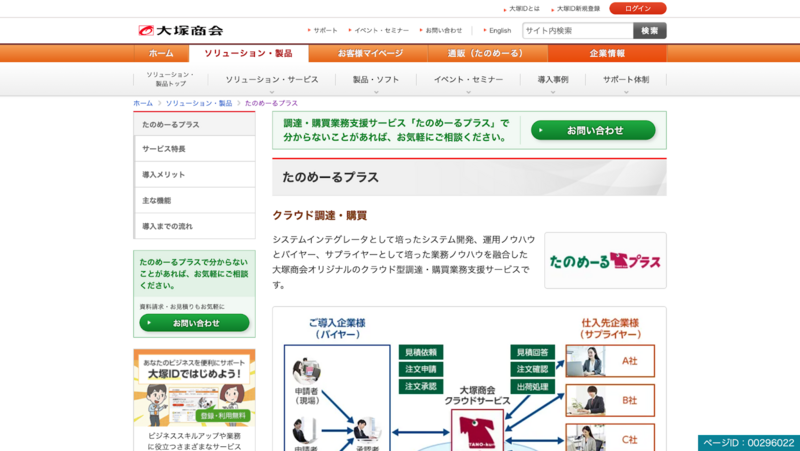
Task: Click the sidebar green お問い合わせ button
Action: click(x=194, y=323)
